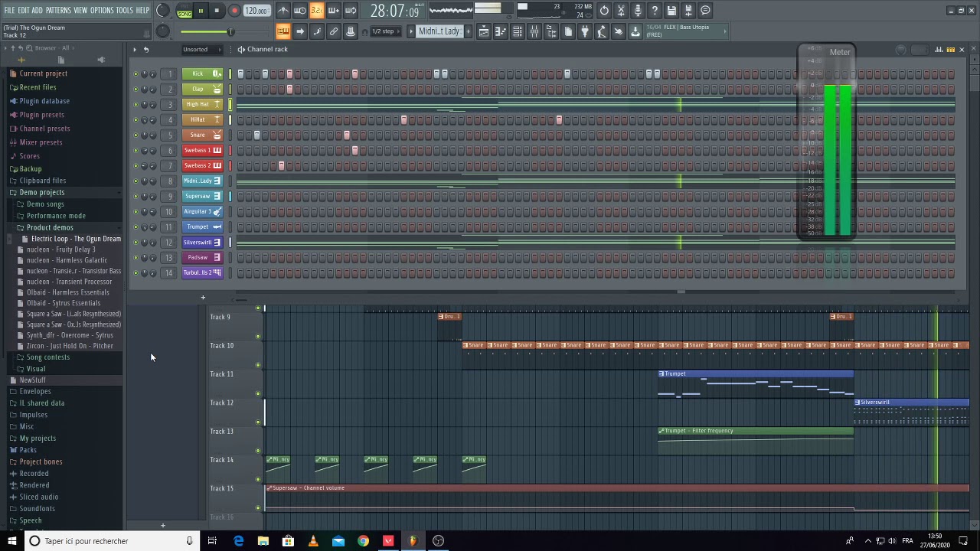The height and width of the screenshot is (551, 980).
Task: Click the plugin picker plug icon
Action: pyautogui.click(x=585, y=31)
